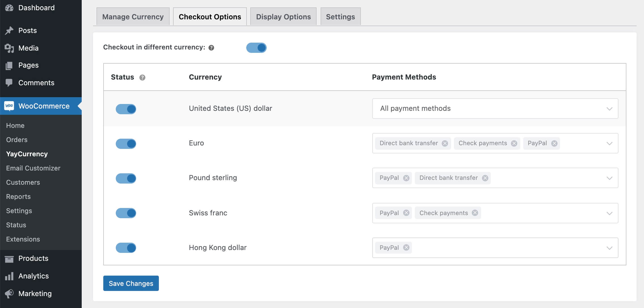Remove the PayPal tag from Euro payment methods
The height and width of the screenshot is (308, 644).
(555, 143)
